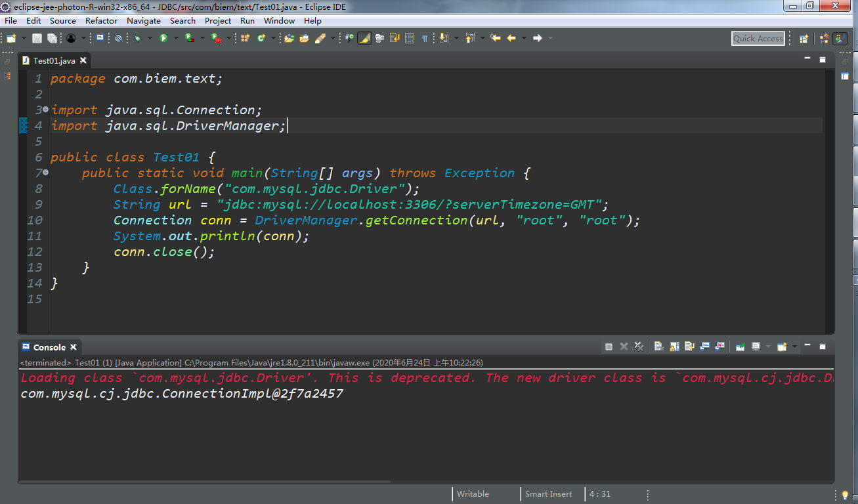This screenshot has width=858, height=504.
Task: Go to Last Edit Location arrow
Action: pos(495,38)
